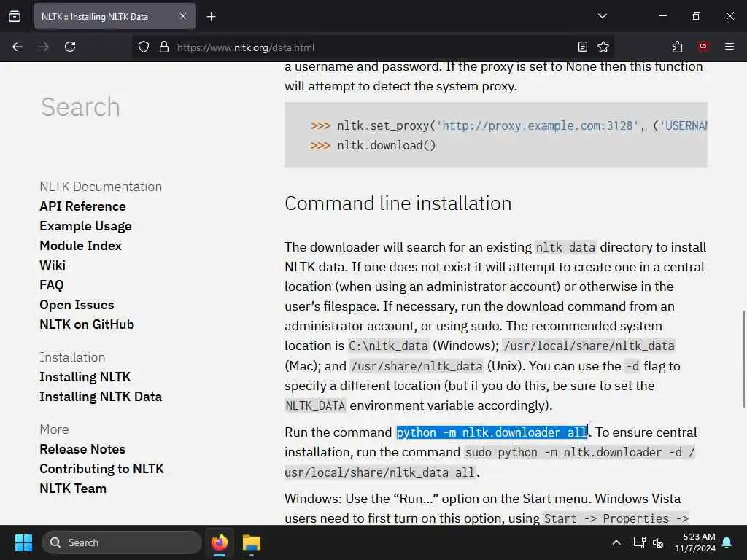Open network status tray icon

639,542
